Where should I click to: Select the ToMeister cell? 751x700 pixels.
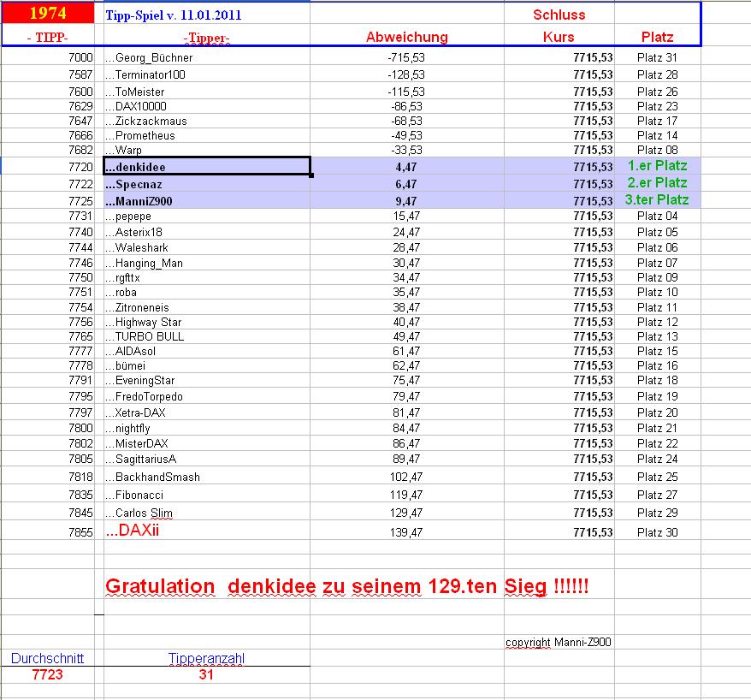(x=207, y=92)
